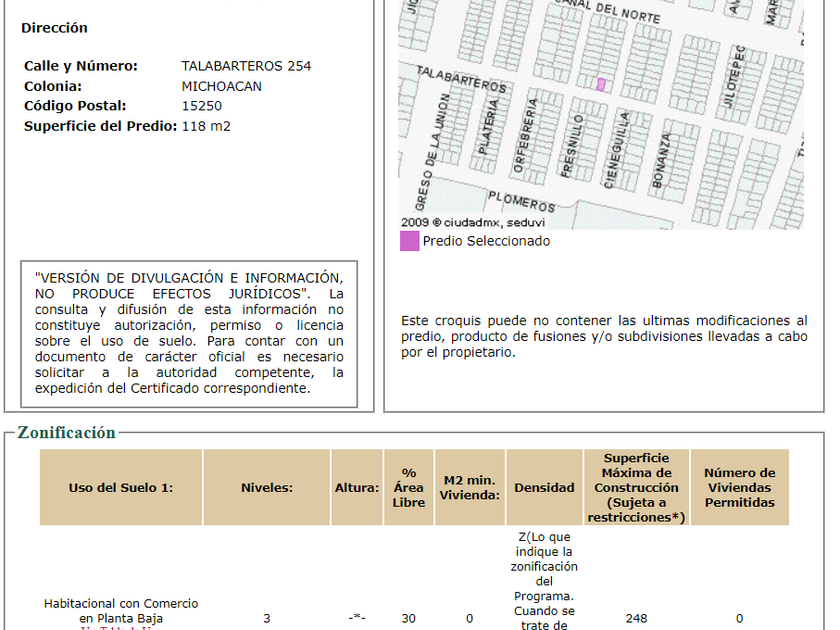Click the Altura value -*-
840x630 pixels.
357,618
